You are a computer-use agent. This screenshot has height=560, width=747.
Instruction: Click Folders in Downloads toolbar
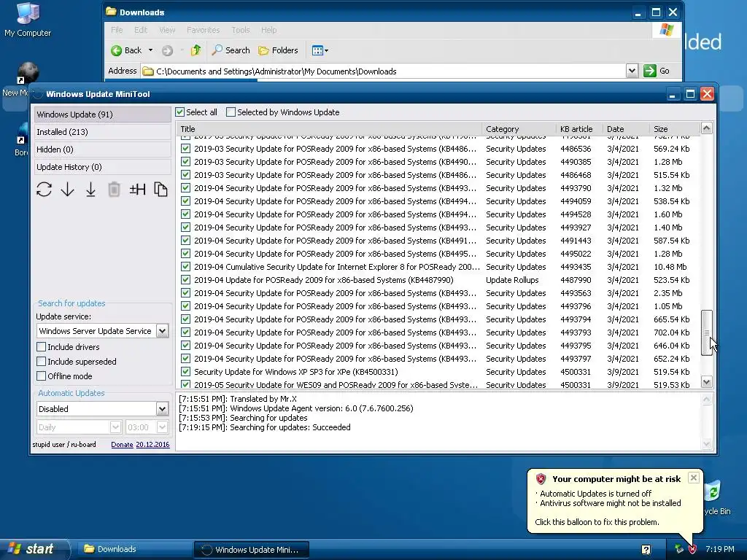pos(278,50)
